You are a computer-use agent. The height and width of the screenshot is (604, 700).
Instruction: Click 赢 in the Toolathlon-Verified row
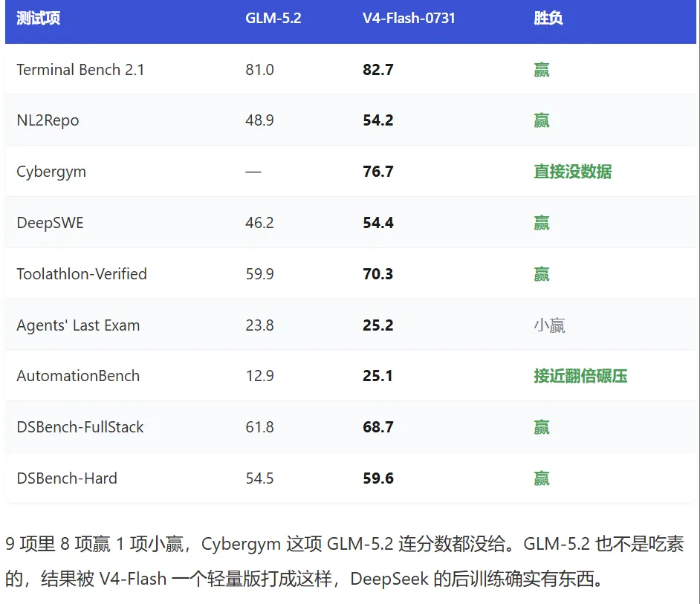(x=542, y=274)
